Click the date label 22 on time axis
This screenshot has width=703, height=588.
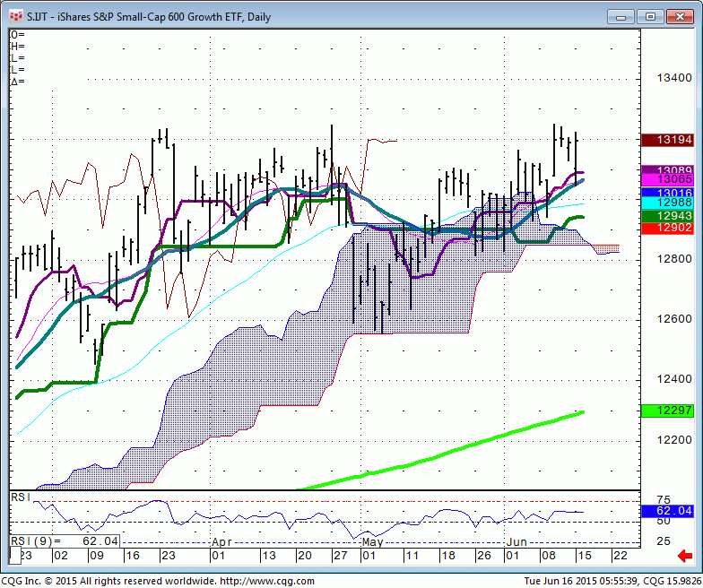coord(621,556)
